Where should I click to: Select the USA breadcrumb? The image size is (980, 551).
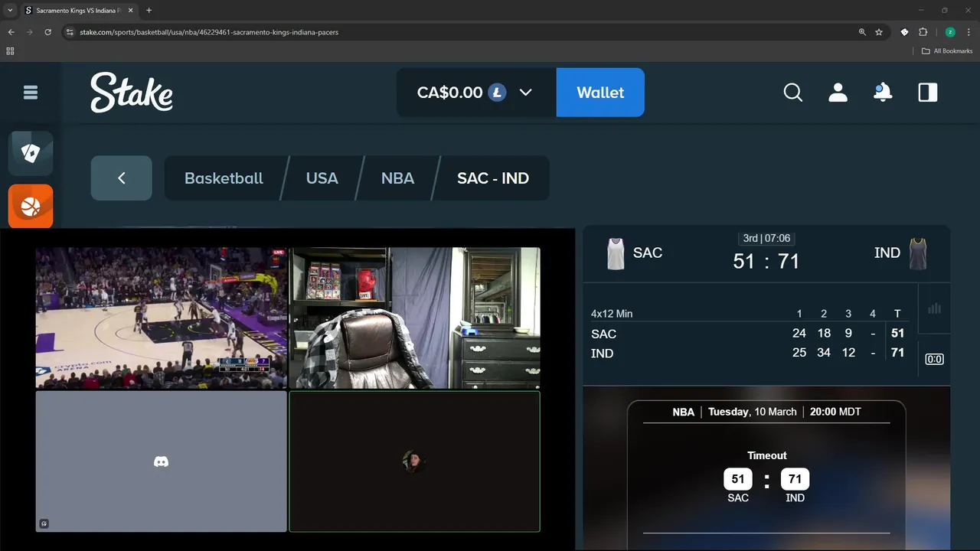[x=322, y=178]
